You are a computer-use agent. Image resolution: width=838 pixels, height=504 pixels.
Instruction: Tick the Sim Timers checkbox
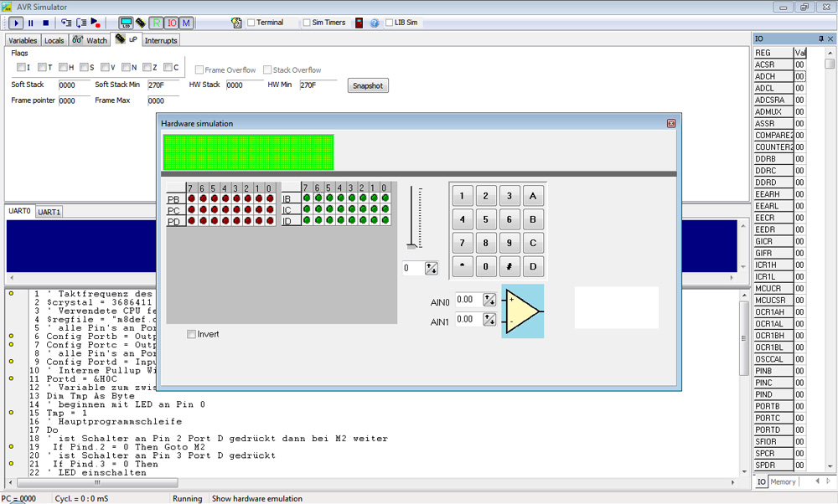(x=307, y=23)
